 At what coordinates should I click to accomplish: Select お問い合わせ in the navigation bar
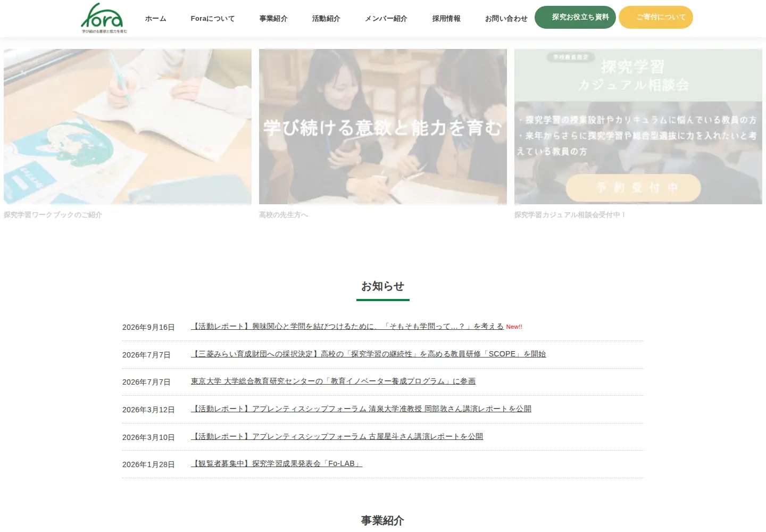coord(506,19)
